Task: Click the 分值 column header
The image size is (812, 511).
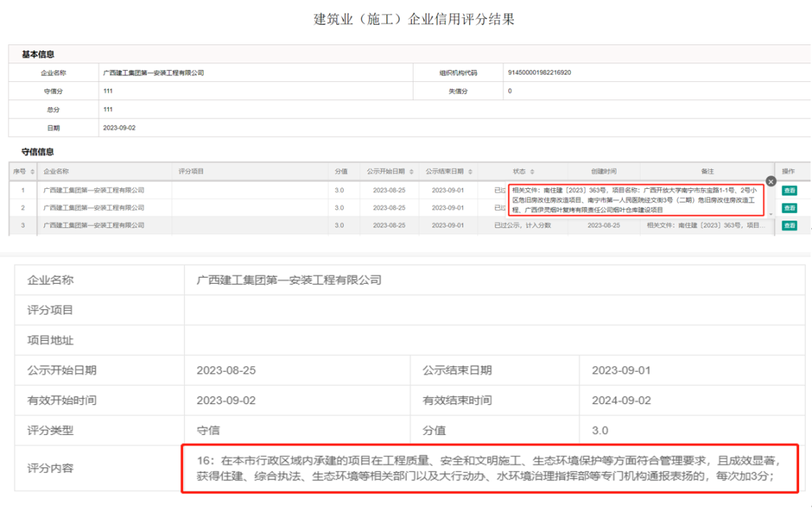Action: (x=341, y=172)
